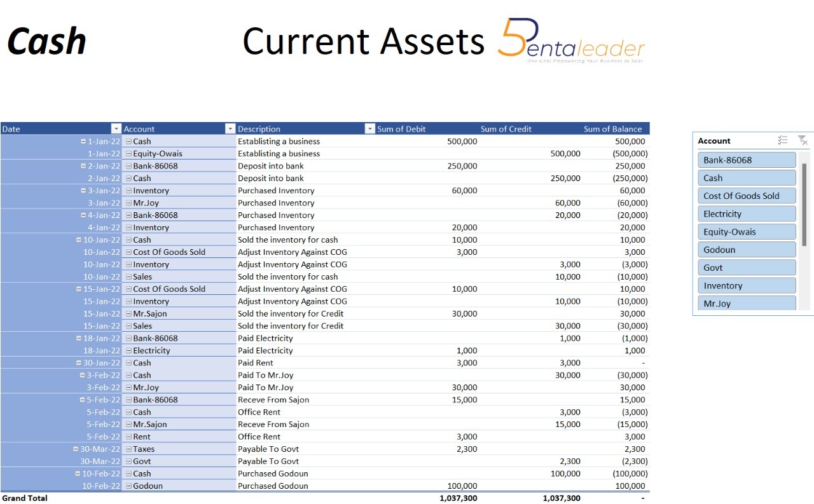The height and width of the screenshot is (504, 814).
Task: Select Cost Of Goods Sold in slicer
Action: (747, 196)
